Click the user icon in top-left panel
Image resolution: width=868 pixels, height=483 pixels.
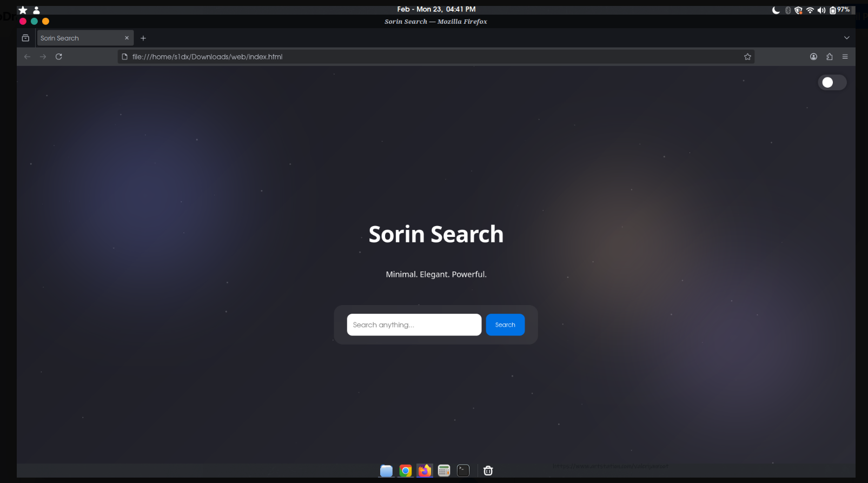[36, 10]
